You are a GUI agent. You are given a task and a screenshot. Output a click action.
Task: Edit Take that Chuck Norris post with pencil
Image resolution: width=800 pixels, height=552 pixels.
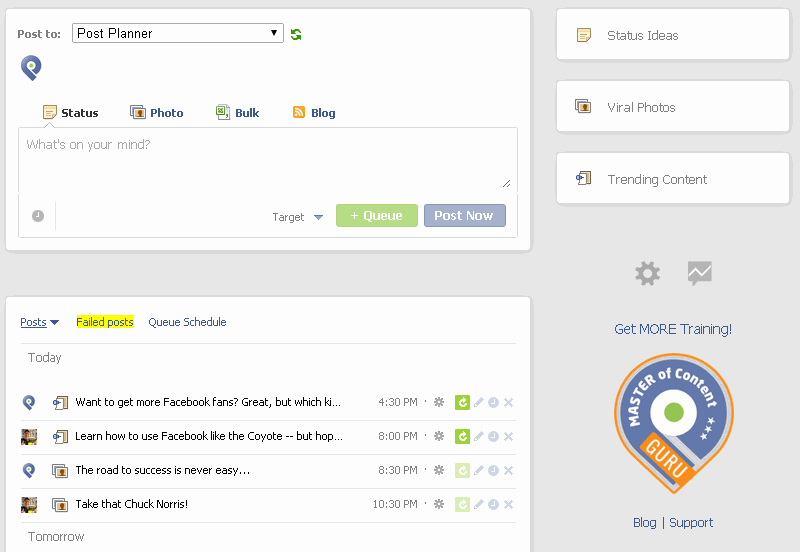[479, 504]
